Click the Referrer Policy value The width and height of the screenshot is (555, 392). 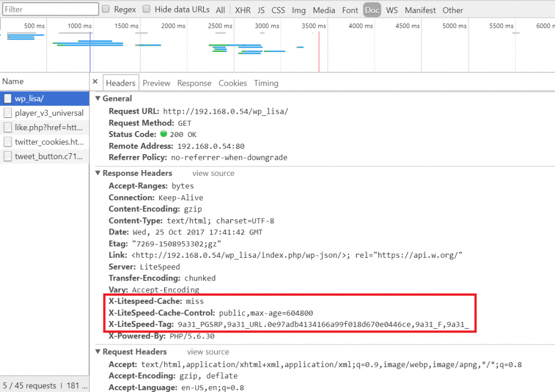(x=229, y=158)
